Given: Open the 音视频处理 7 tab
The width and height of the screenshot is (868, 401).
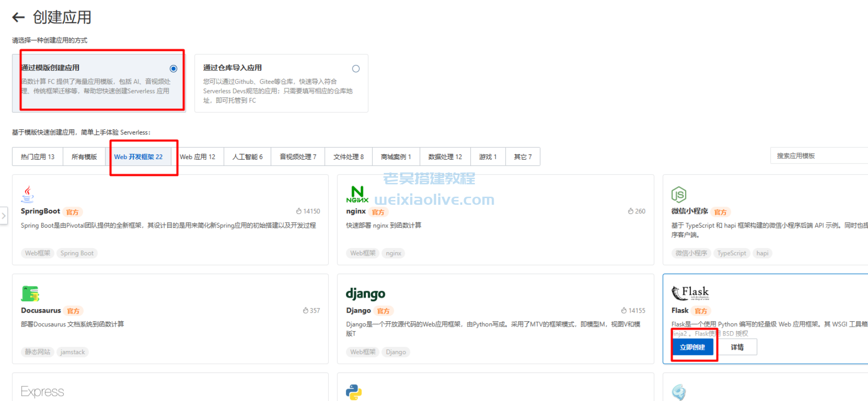Looking at the screenshot, I should [298, 156].
